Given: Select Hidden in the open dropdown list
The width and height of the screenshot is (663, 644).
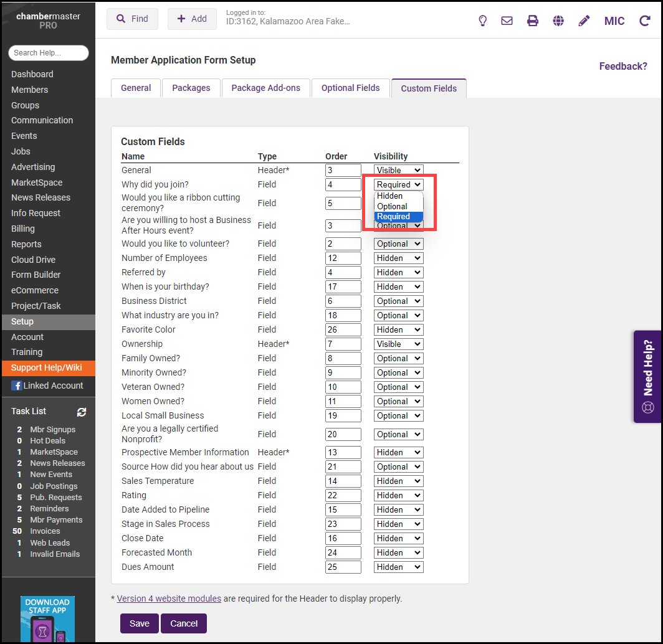Looking at the screenshot, I should click(x=390, y=196).
